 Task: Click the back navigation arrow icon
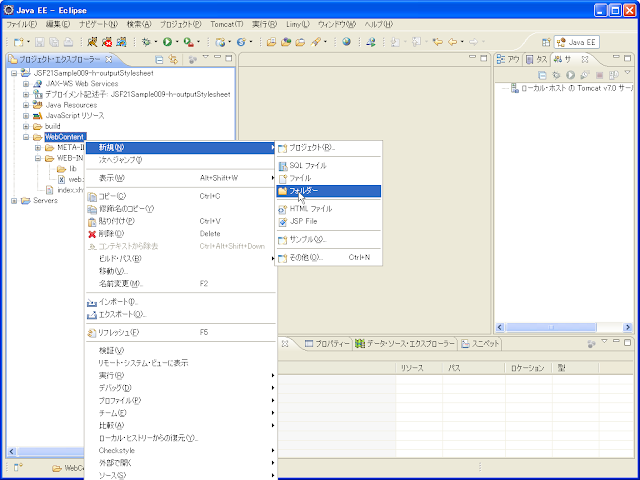452,42
